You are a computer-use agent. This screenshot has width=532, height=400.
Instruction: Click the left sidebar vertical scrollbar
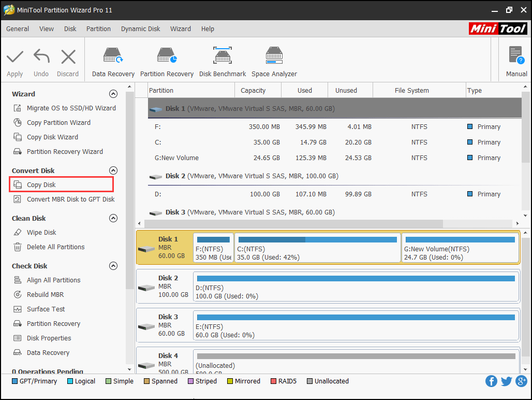[129, 190]
